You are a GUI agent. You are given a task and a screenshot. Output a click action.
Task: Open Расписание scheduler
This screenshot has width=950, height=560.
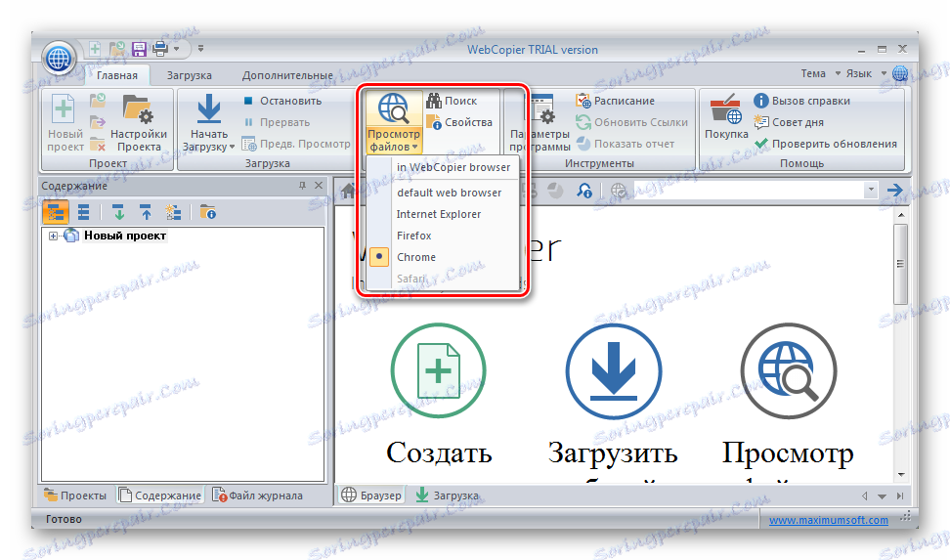(x=616, y=101)
